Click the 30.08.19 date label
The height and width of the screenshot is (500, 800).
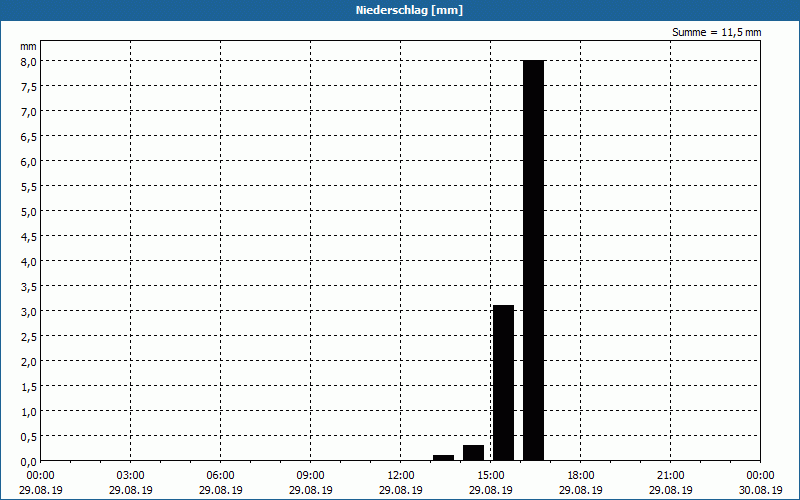760,490
